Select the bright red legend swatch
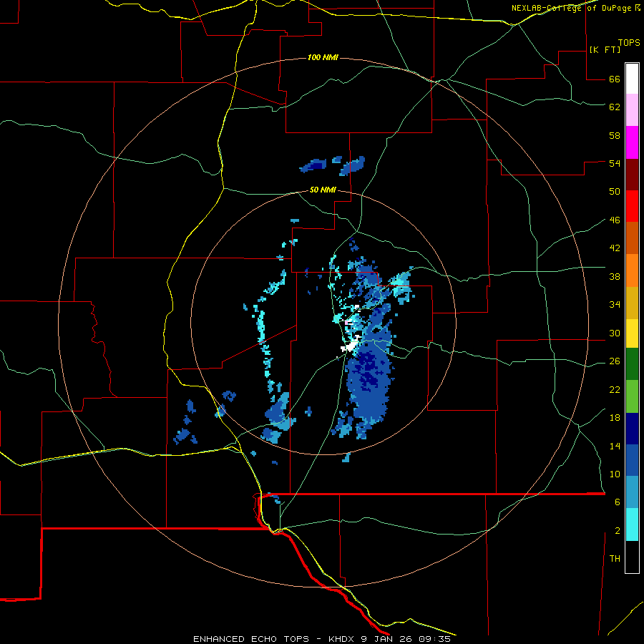The width and height of the screenshot is (644, 644). click(x=632, y=206)
